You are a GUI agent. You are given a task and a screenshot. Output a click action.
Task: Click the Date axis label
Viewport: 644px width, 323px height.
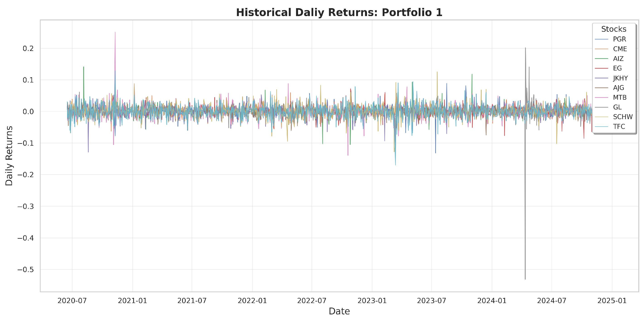tap(339, 311)
